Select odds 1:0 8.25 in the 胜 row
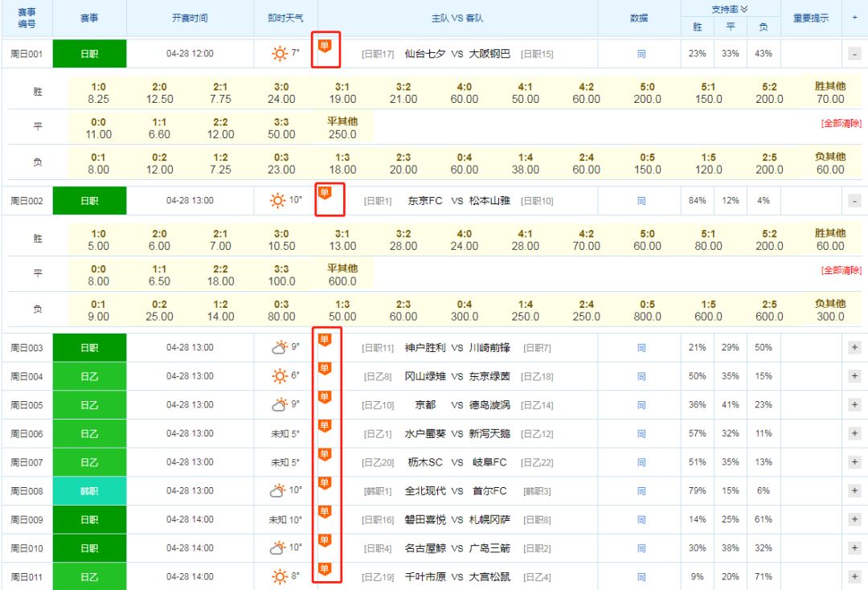The height and width of the screenshot is (590, 868). (x=98, y=91)
